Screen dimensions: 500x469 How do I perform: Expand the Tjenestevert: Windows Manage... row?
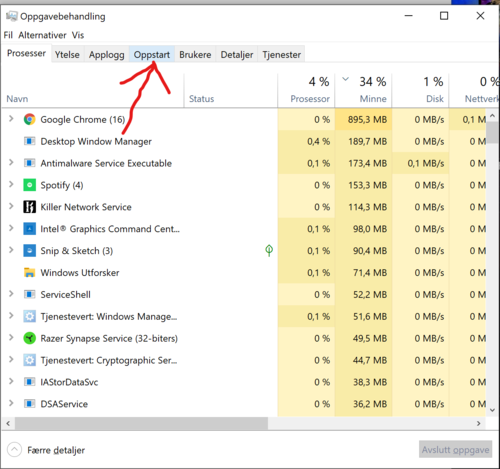tap(11, 316)
